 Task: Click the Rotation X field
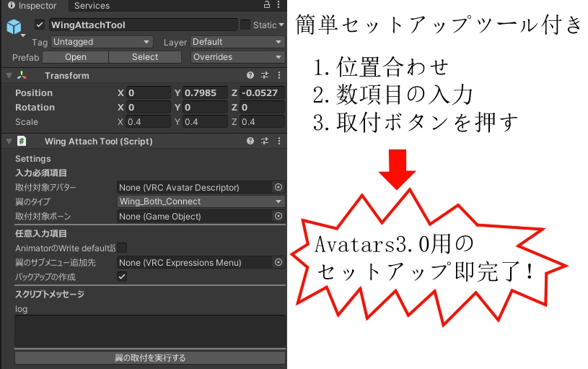[149, 108]
